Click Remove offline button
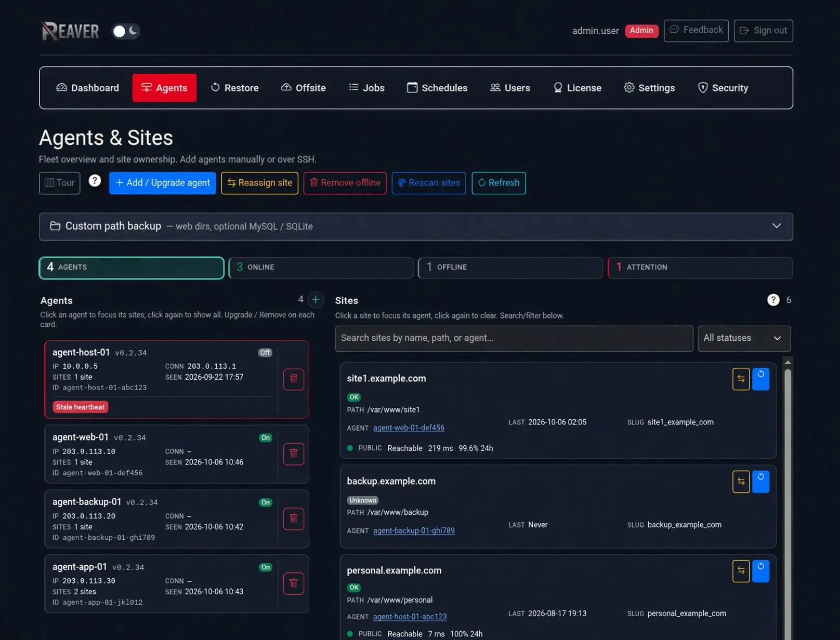840x640 pixels. coord(345,183)
